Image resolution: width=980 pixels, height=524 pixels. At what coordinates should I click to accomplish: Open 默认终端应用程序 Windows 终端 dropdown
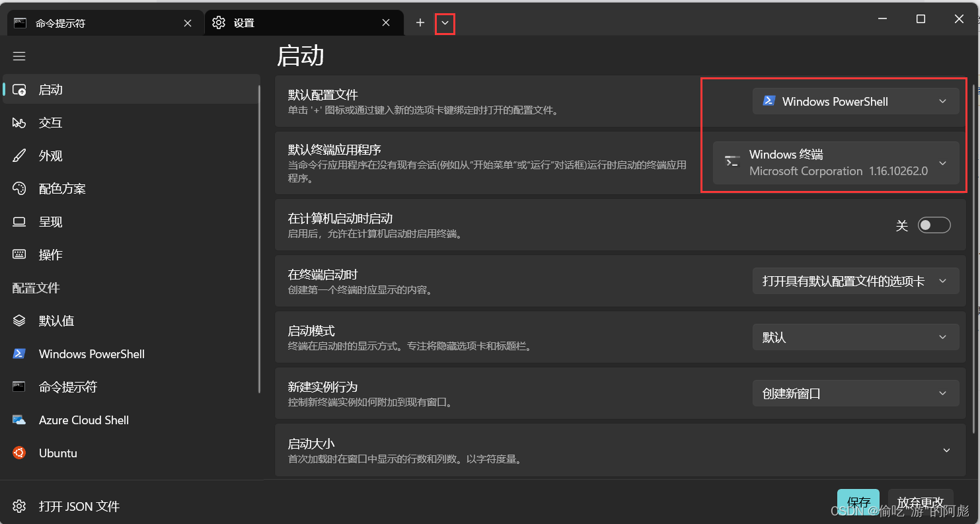836,163
